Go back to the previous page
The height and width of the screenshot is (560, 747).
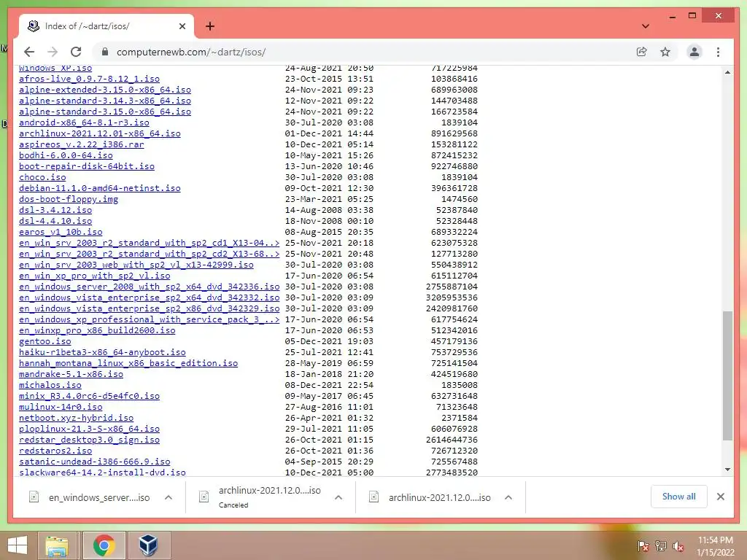(29, 52)
